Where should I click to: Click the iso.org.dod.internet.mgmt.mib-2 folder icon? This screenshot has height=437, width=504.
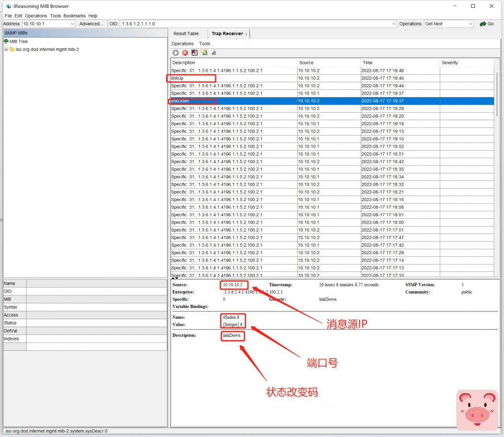(12, 49)
